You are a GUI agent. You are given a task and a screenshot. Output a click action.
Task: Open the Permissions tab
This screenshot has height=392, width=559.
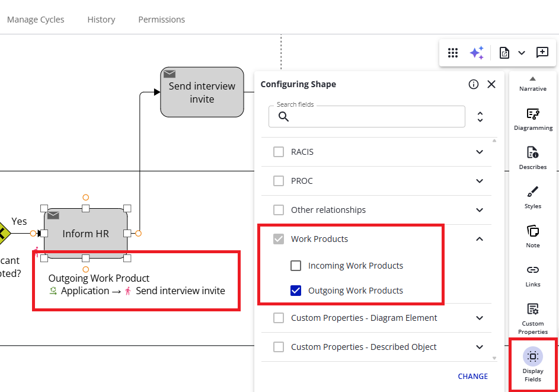click(x=161, y=20)
